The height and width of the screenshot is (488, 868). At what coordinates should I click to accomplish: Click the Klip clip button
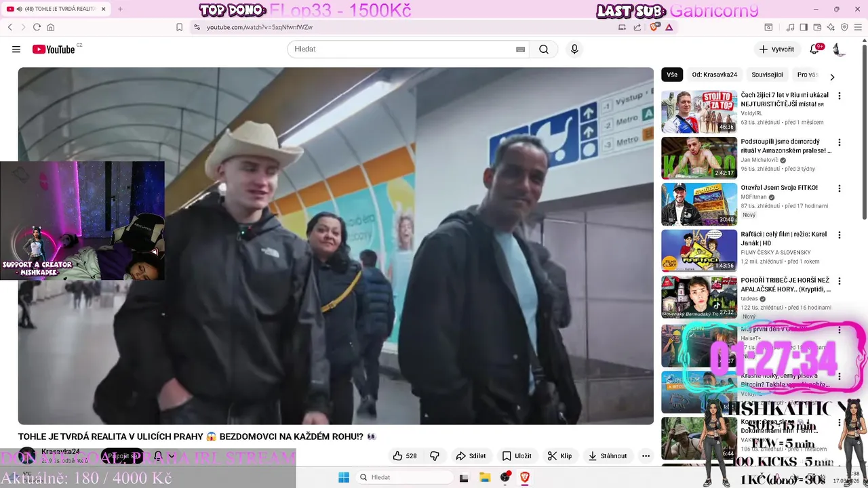[x=559, y=456]
